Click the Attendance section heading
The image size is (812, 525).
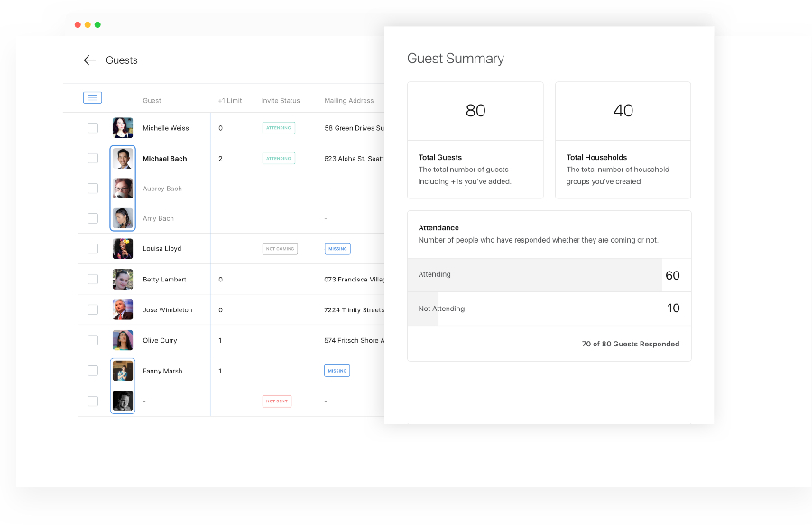438,227
